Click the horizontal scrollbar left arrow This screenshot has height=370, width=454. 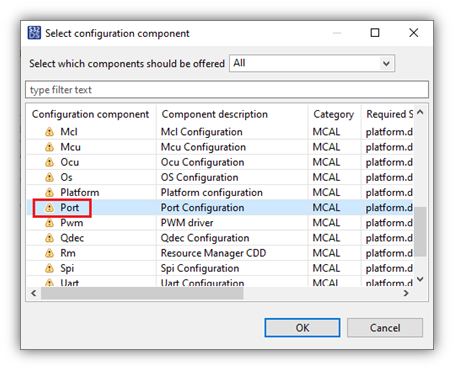tap(34, 293)
